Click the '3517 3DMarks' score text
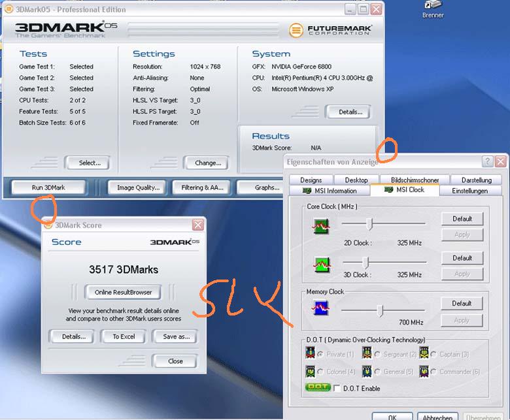510x420 pixels. 124,270
